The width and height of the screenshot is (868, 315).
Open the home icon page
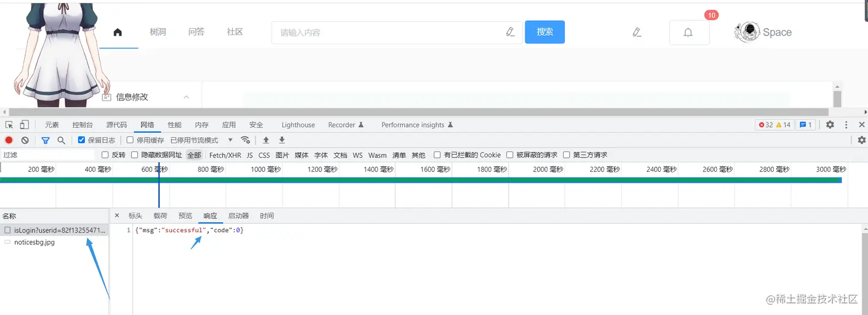pyautogui.click(x=118, y=32)
